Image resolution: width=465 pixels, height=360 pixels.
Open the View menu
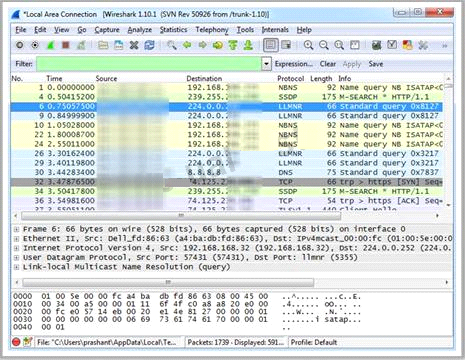pos(62,30)
